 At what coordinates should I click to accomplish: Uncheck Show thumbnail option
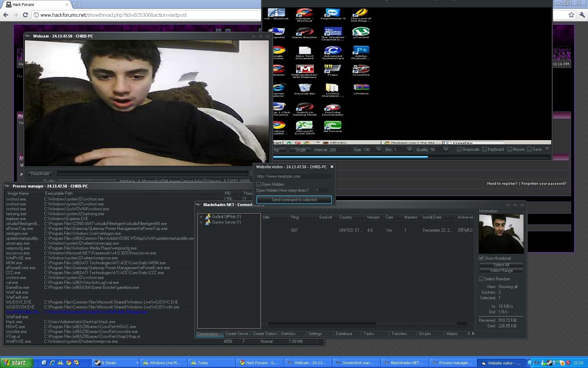point(481,258)
